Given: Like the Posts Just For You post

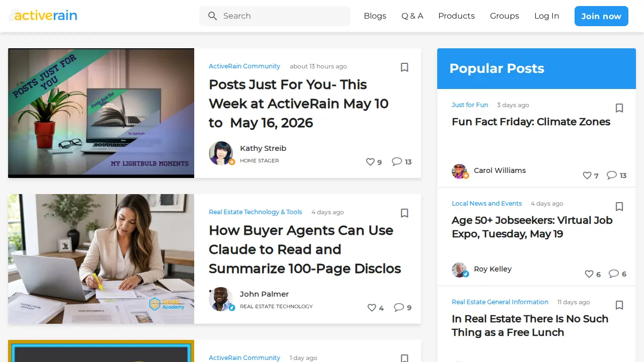Looking at the screenshot, I should [370, 162].
